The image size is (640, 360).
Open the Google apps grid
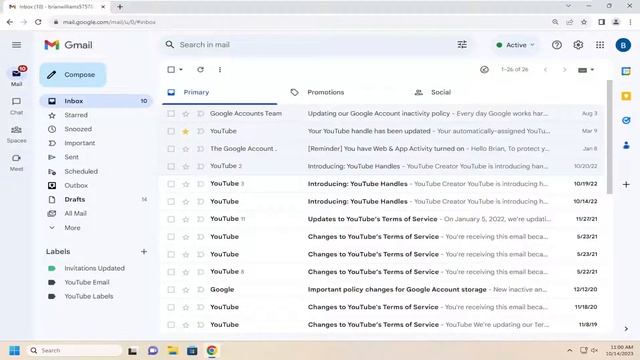(x=600, y=45)
